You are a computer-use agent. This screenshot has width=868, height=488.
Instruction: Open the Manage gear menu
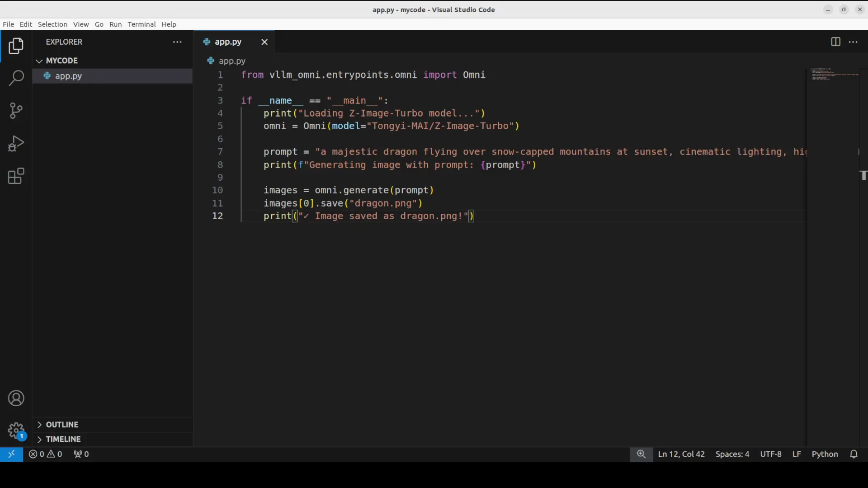[x=16, y=430]
